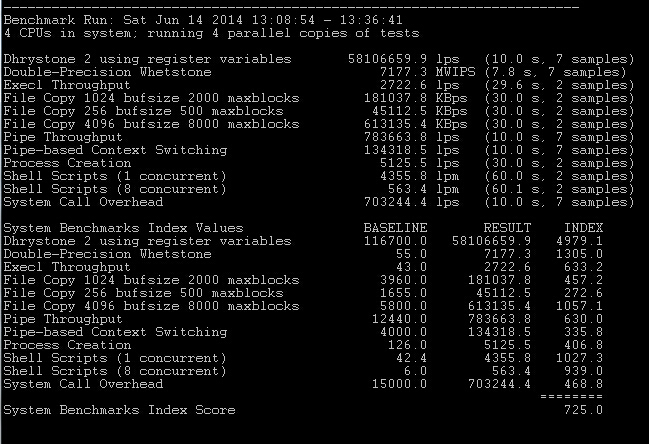Click Whetstone timing '(7.8 s, 7 samples)'
Viewport: 649px width, 444px height.
555,72
